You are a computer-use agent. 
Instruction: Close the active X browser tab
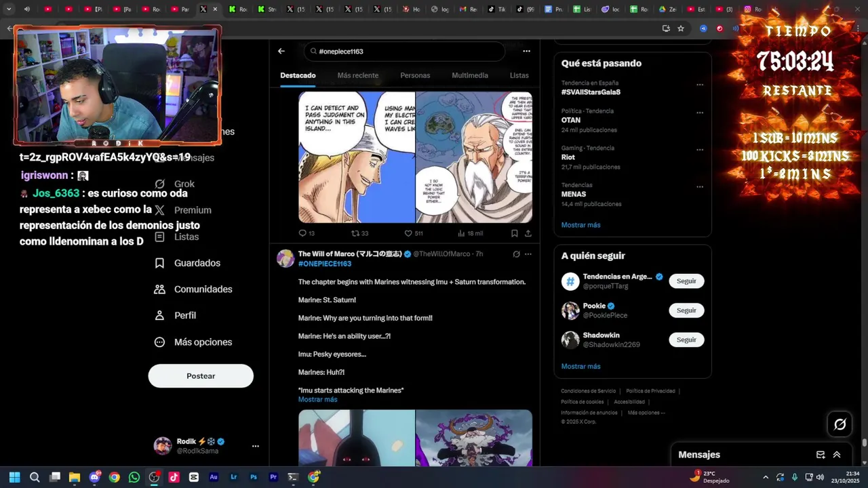point(215,9)
